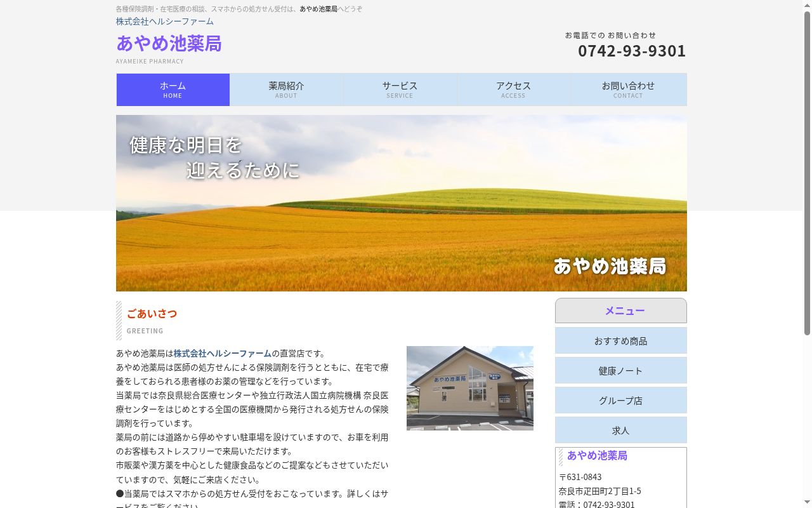Click the あやめ池薬局 site title logo
This screenshot has height=508, width=812.
pos(169,43)
